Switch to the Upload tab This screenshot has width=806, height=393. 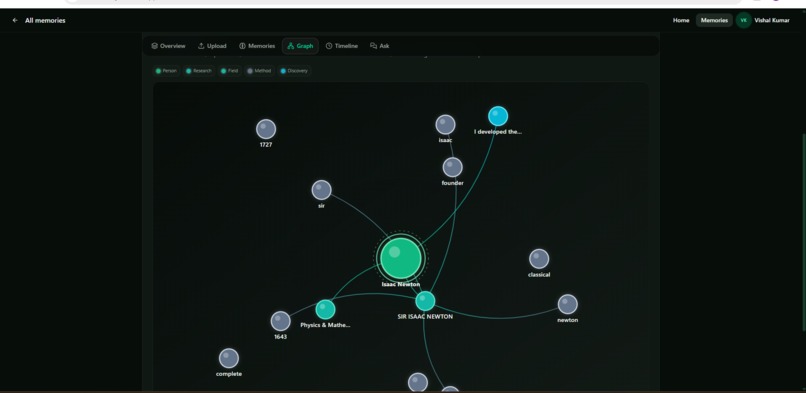pos(212,46)
